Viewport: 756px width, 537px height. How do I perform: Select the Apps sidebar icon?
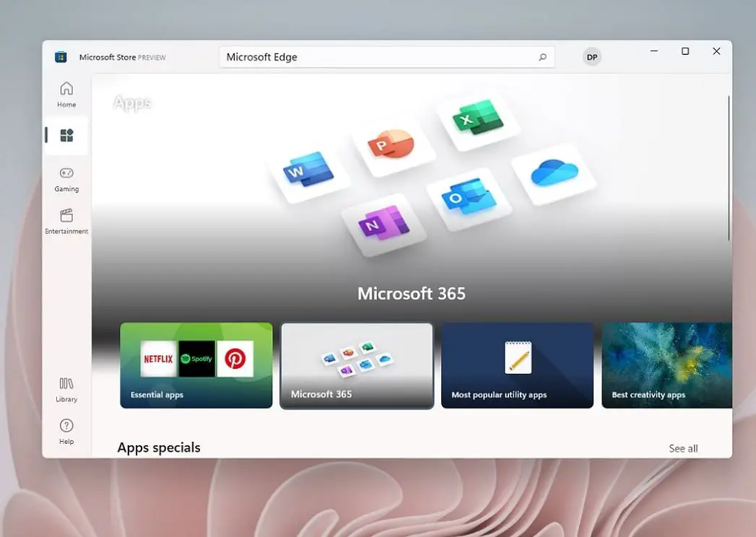(x=66, y=136)
